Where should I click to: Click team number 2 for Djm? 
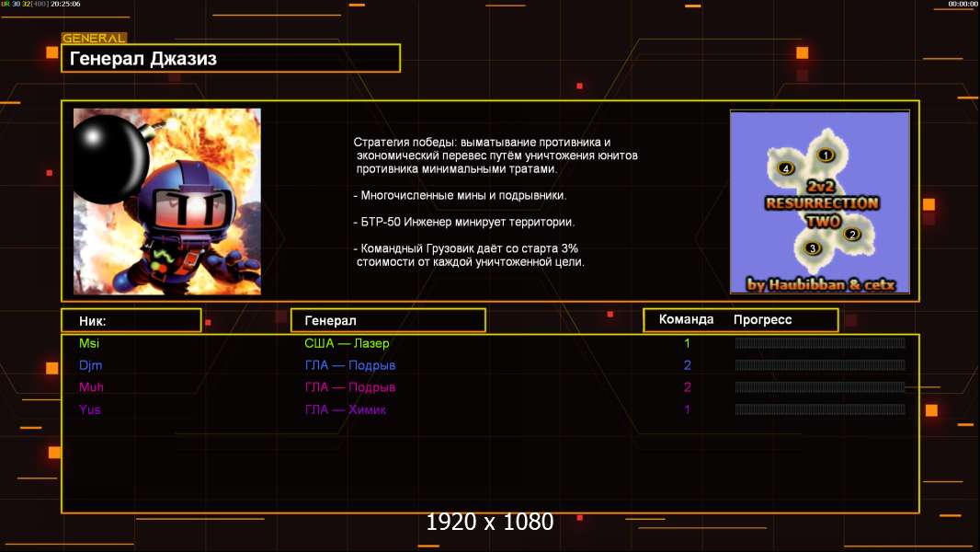(687, 365)
